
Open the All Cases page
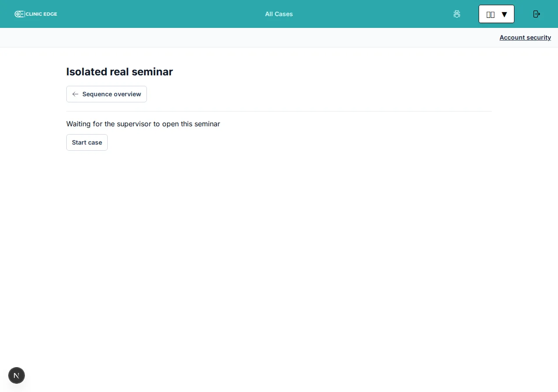[279, 14]
